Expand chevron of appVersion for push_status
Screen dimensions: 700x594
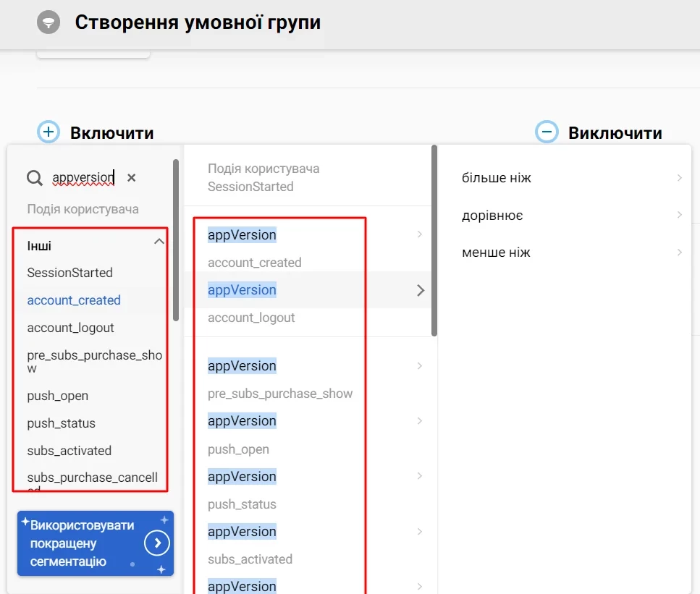point(420,532)
